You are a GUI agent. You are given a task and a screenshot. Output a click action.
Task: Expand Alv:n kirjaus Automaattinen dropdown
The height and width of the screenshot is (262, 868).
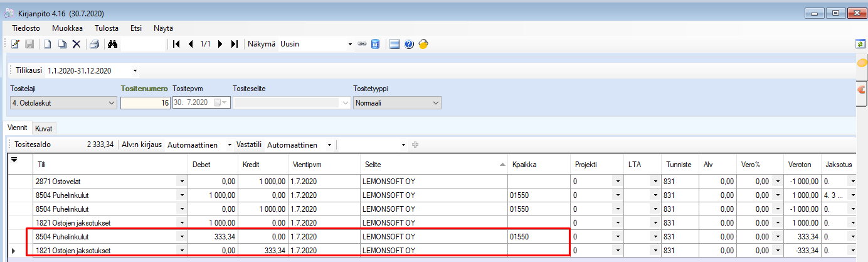point(230,145)
